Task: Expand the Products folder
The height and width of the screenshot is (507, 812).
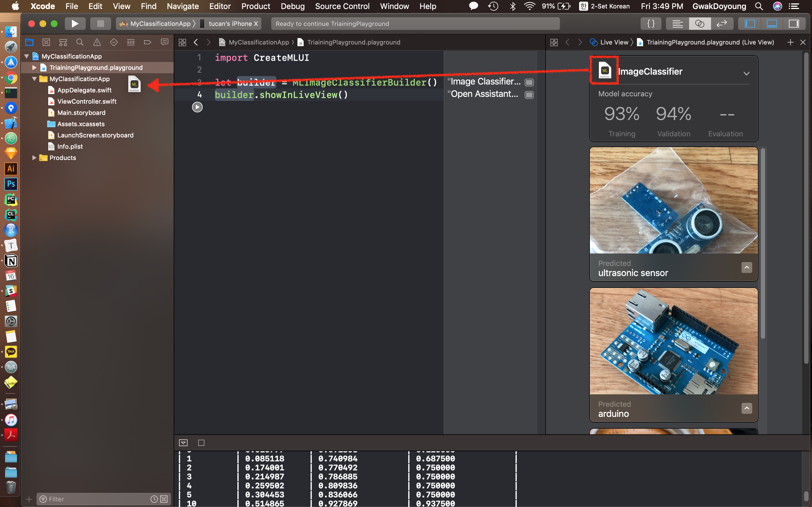Action: pos(34,158)
